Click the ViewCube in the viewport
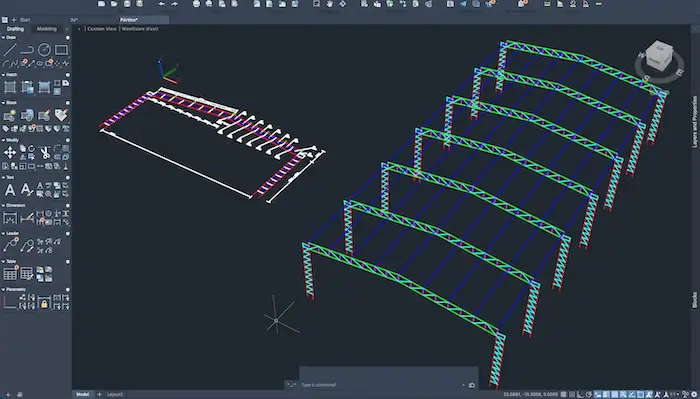 pyautogui.click(x=659, y=56)
